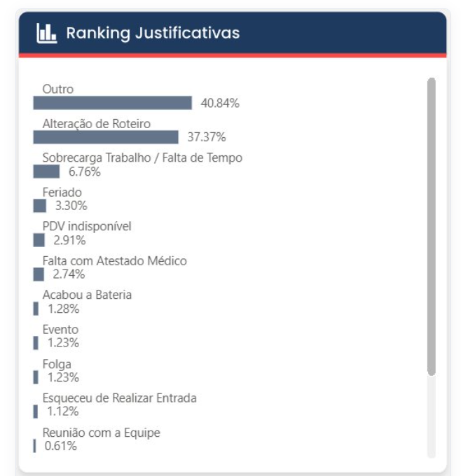Image resolution: width=461 pixels, height=476 pixels.
Task: Click the Reunião com a Equipe bar
Action: pos(34,446)
